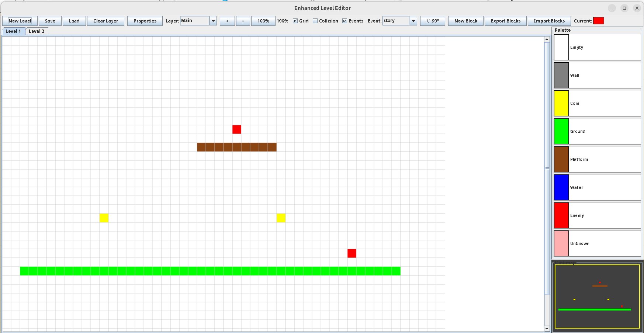Viewport: 644px width, 333px height.
Task: Close the Enhanced Level Editor window
Action: (x=637, y=8)
